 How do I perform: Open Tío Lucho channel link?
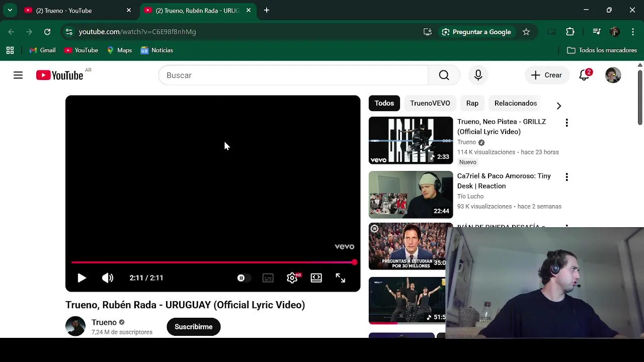click(470, 197)
